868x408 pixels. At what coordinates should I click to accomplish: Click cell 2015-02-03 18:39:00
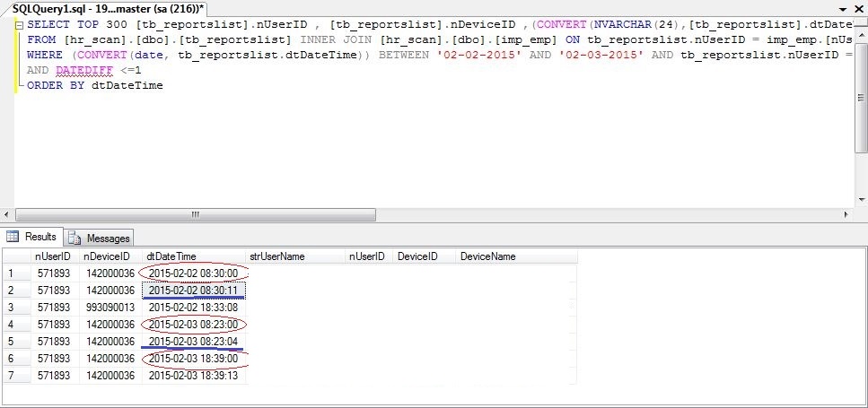pyautogui.click(x=194, y=359)
